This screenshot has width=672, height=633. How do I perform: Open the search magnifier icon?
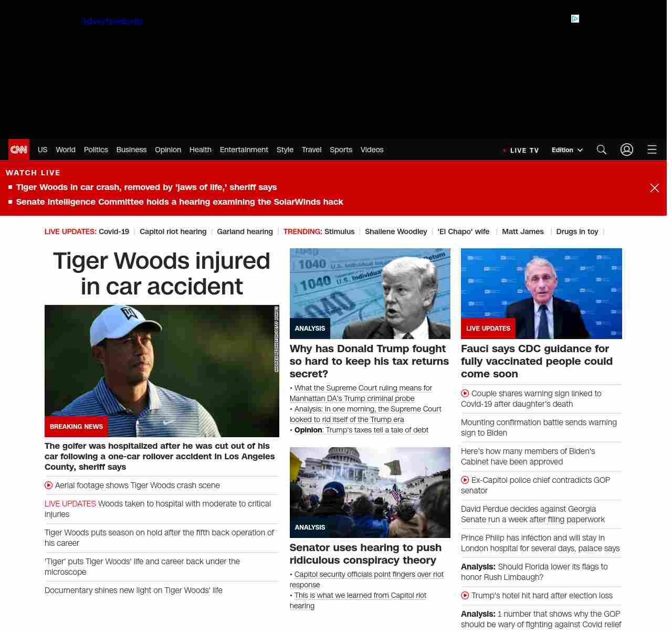pyautogui.click(x=602, y=150)
